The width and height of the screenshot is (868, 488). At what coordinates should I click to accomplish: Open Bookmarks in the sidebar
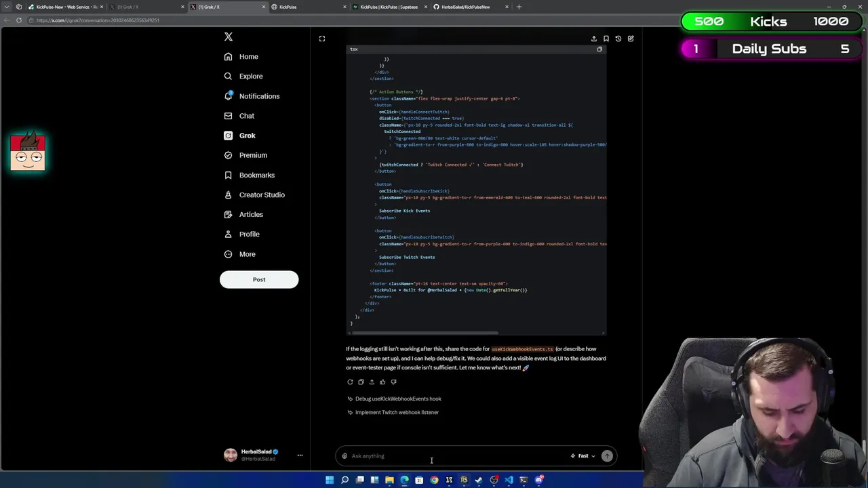point(249,175)
